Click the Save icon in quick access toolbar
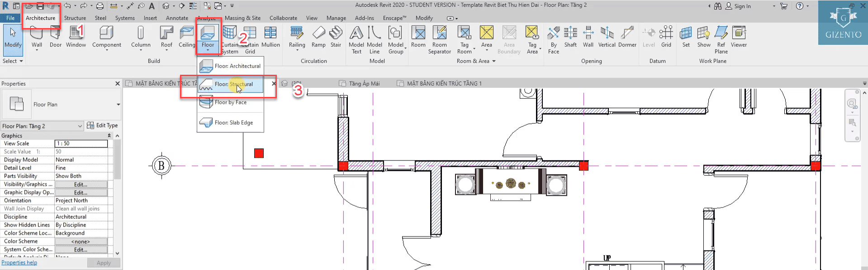Image resolution: width=868 pixels, height=270 pixels. (40, 6)
